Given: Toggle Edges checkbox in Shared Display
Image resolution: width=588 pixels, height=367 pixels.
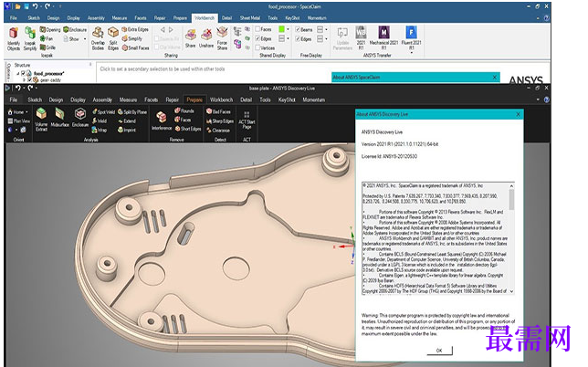Looking at the screenshot, I should pyautogui.click(x=257, y=38).
